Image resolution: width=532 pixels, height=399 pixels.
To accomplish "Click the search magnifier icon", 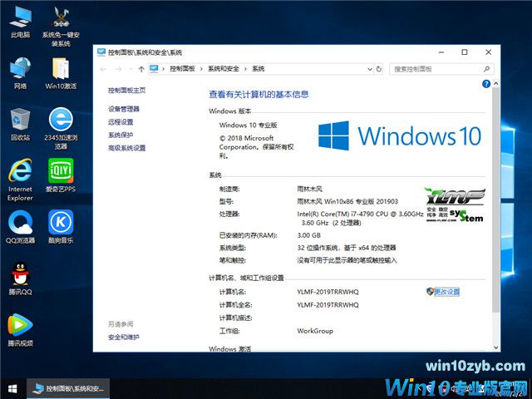I will [x=486, y=69].
